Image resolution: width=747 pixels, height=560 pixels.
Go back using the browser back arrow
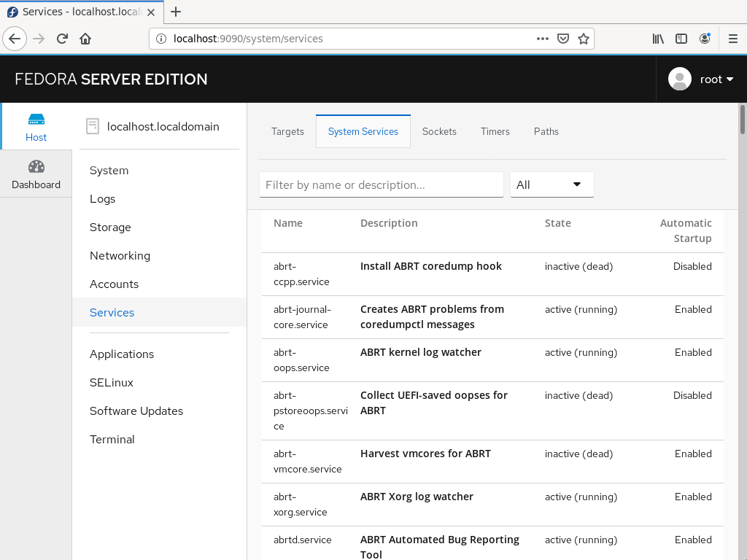[x=15, y=39]
